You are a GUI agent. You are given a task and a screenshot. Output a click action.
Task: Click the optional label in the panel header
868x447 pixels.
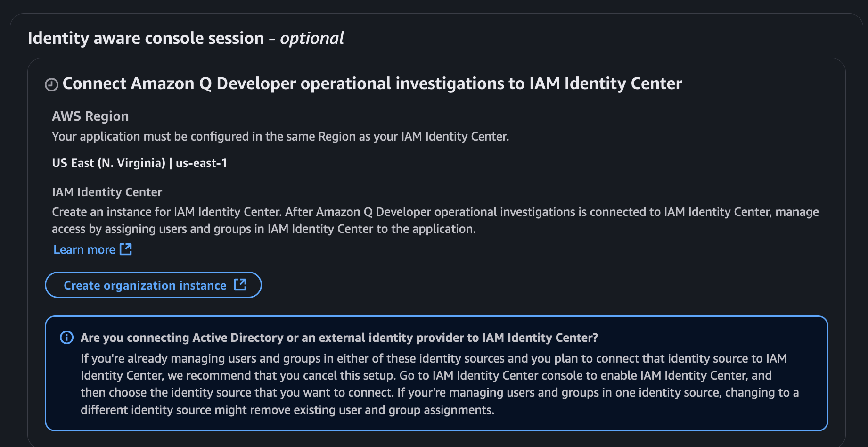click(311, 39)
